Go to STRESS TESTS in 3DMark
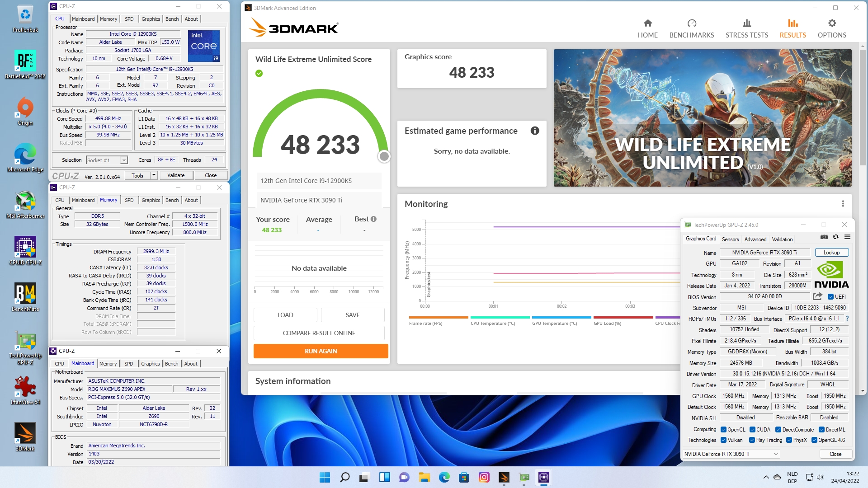The width and height of the screenshot is (868, 488). click(746, 28)
